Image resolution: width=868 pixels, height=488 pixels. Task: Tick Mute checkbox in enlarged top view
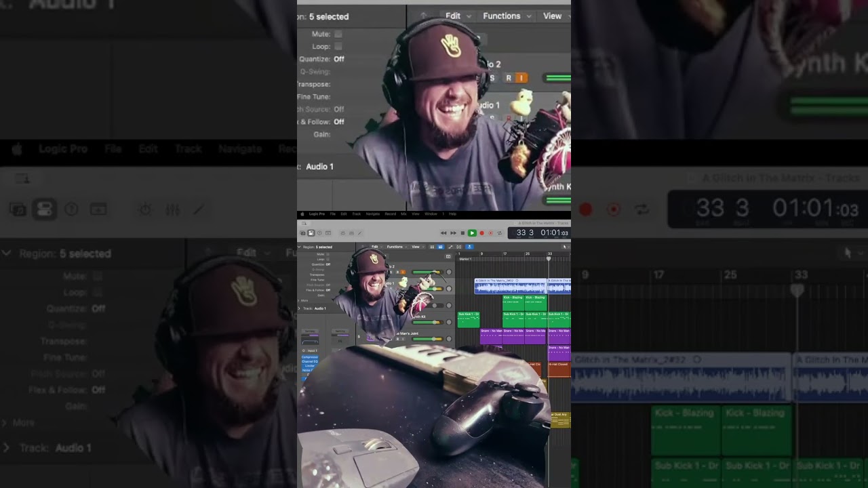[x=338, y=34]
